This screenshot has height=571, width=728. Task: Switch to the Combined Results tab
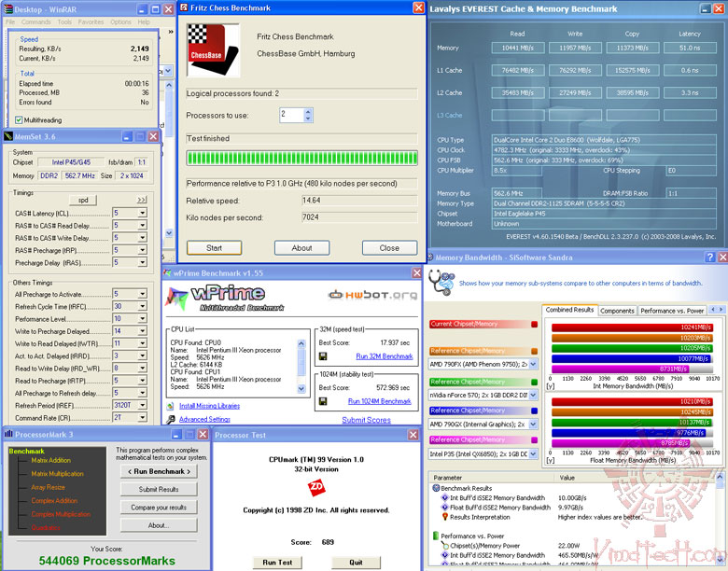click(569, 310)
